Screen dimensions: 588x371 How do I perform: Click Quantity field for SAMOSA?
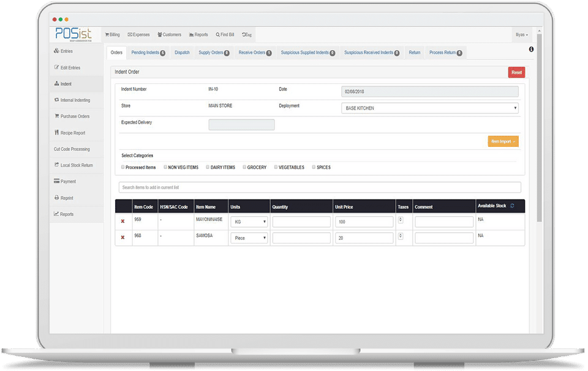(x=301, y=238)
